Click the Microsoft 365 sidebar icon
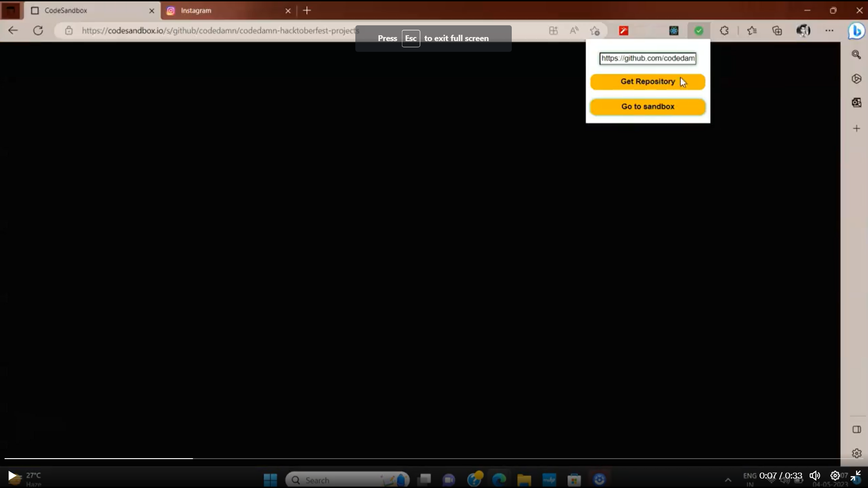The height and width of the screenshot is (488, 868). tap(857, 79)
